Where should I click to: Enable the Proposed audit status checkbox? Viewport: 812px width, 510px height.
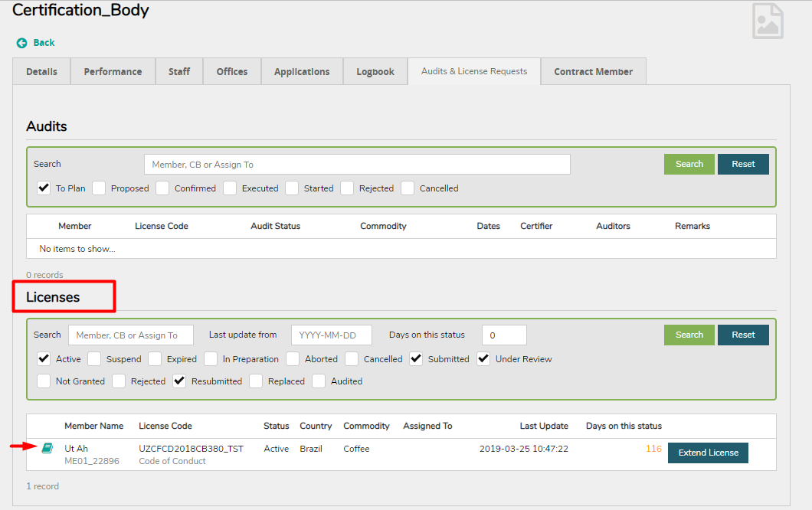pyautogui.click(x=99, y=188)
